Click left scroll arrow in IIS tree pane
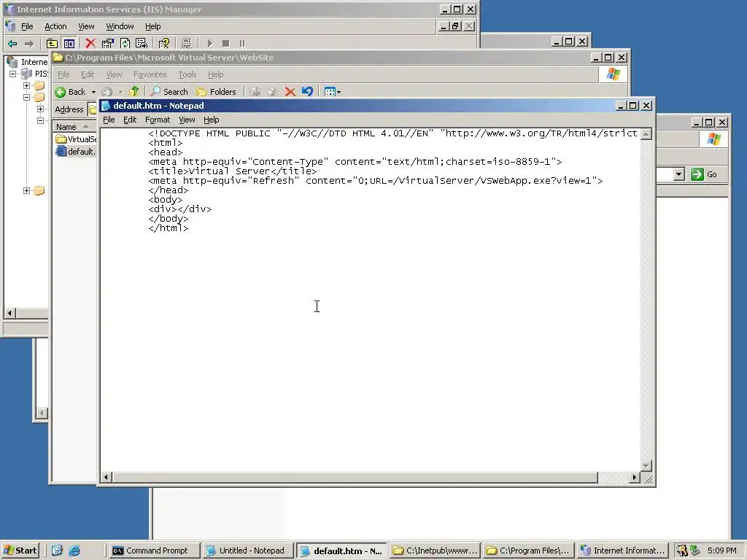This screenshot has height=560, width=747. (x=9, y=313)
